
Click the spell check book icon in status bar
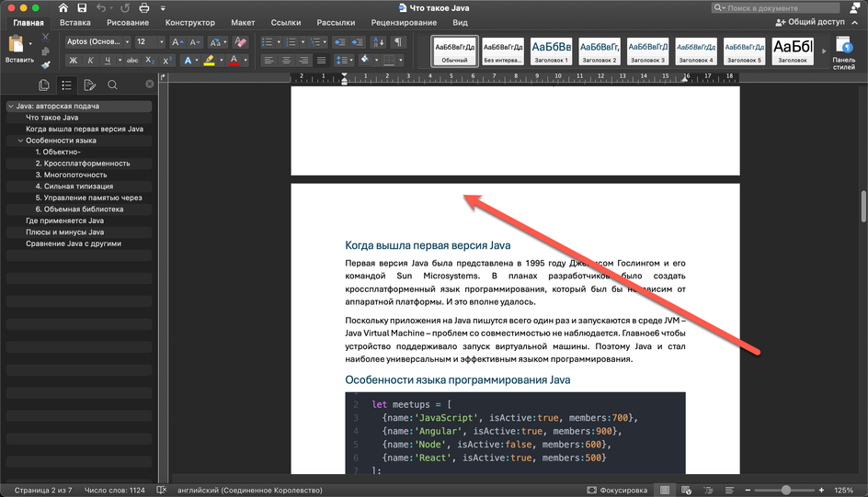tap(162, 490)
